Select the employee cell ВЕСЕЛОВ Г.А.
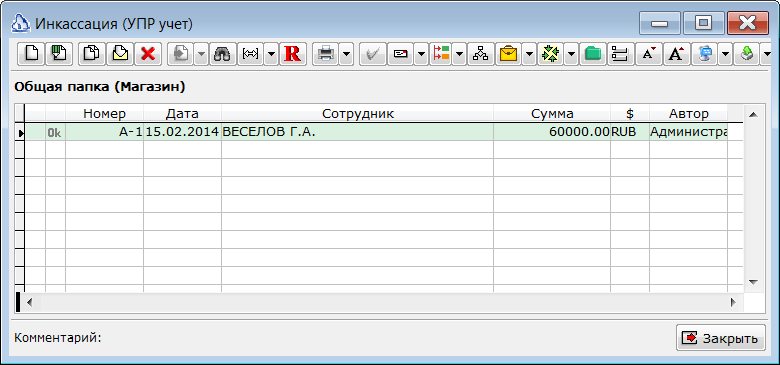 click(358, 132)
